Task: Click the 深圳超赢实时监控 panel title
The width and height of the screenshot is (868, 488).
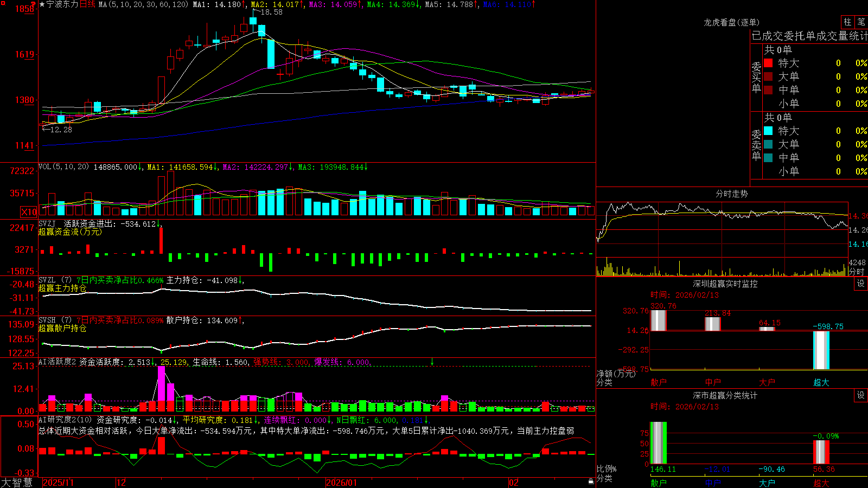Action: click(725, 284)
